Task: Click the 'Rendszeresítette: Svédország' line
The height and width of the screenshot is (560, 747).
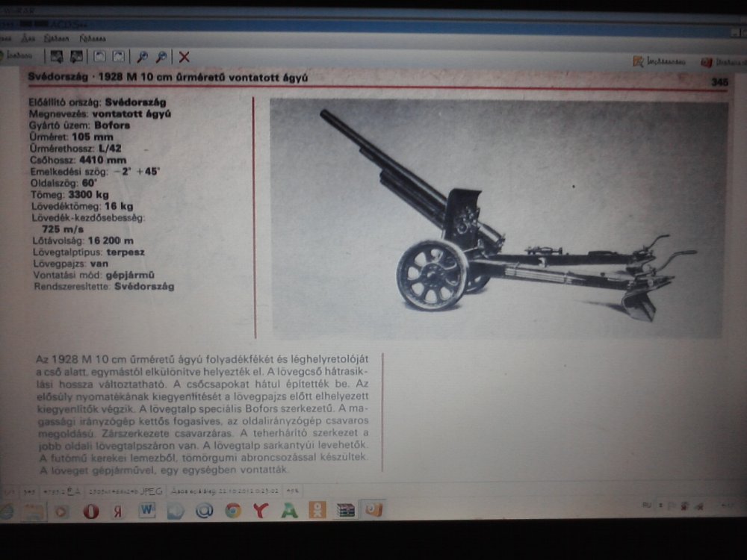Action: (x=104, y=287)
